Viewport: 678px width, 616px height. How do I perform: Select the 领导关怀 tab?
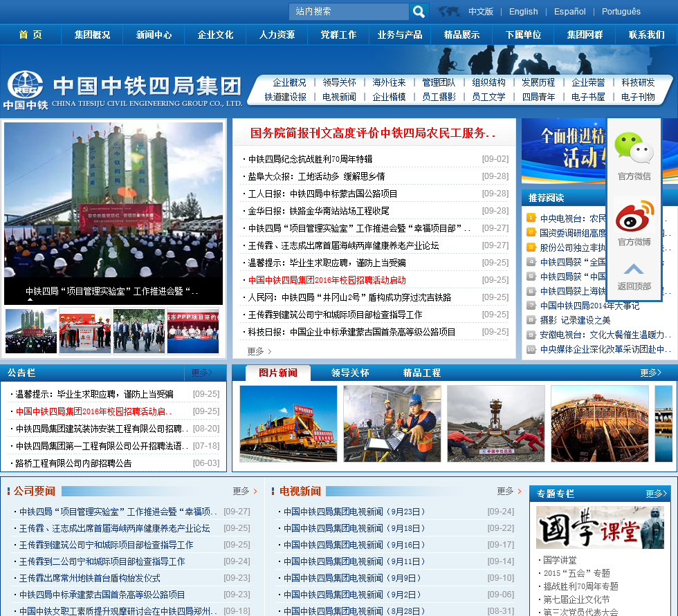[350, 373]
